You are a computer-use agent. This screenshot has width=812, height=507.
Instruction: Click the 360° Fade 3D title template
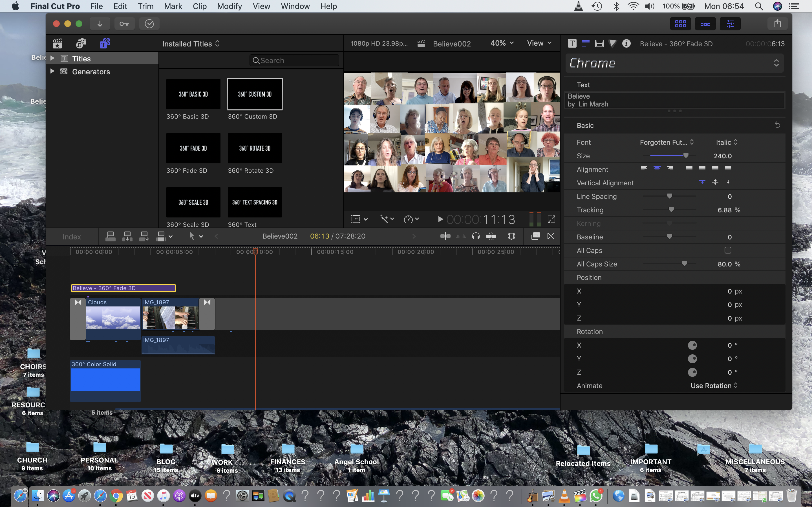click(193, 148)
